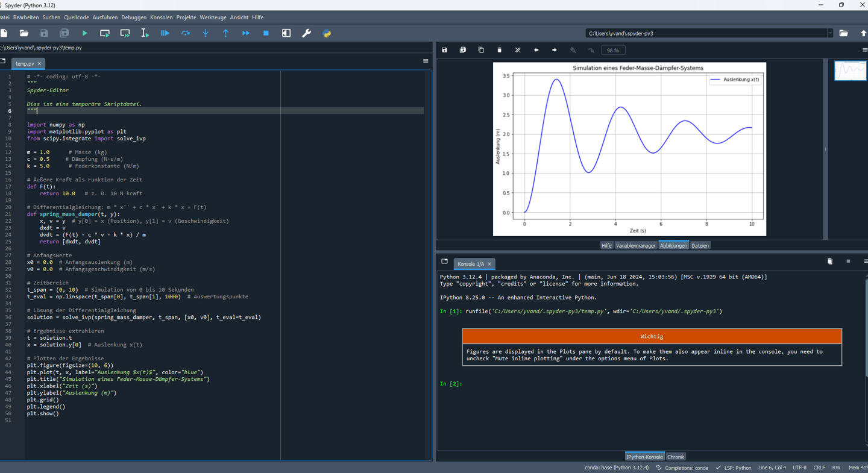This screenshot has width=868, height=473.
Task: Save the plot using the disk icon
Action: pyautogui.click(x=445, y=50)
